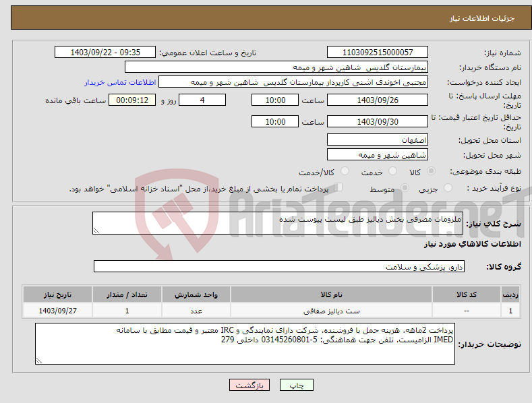
Task: Click the تاریخ نیاز column header
Action: pos(58,294)
